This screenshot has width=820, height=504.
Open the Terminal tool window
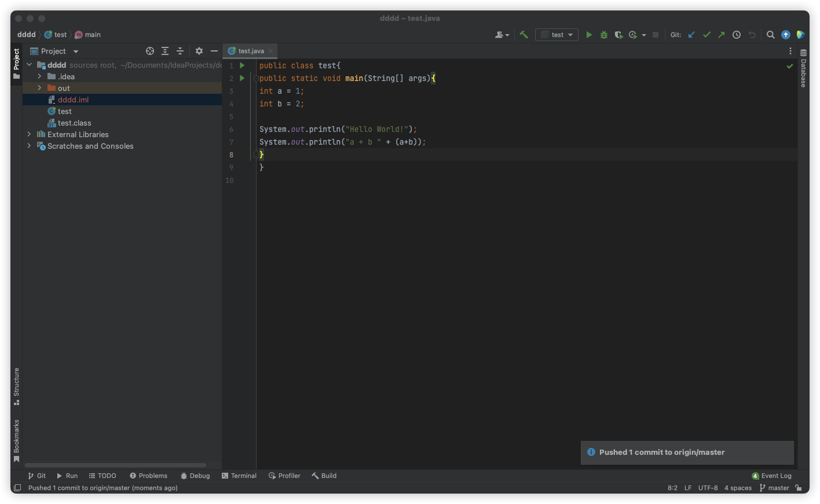[239, 476]
